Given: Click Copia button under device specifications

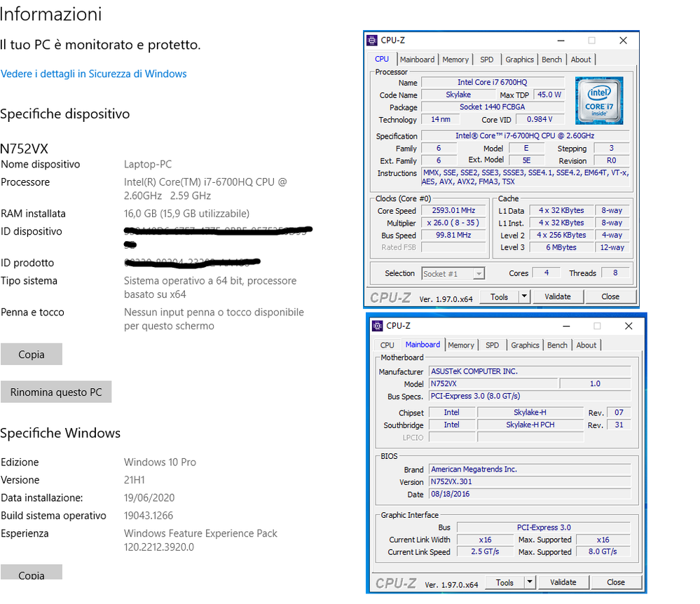Looking at the screenshot, I should tap(32, 355).
